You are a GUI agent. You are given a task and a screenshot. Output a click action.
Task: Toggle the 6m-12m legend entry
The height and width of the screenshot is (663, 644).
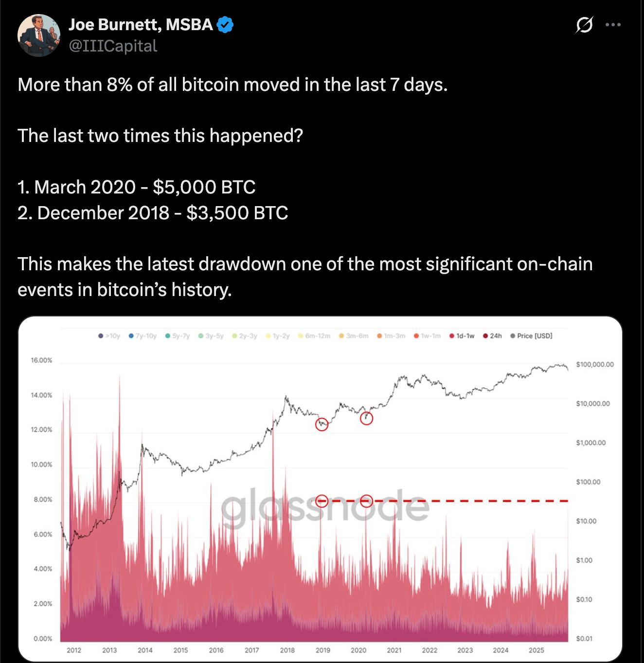click(x=314, y=336)
